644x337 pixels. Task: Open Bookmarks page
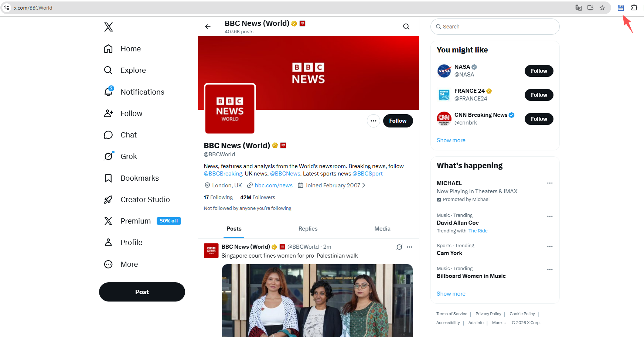tap(132, 178)
